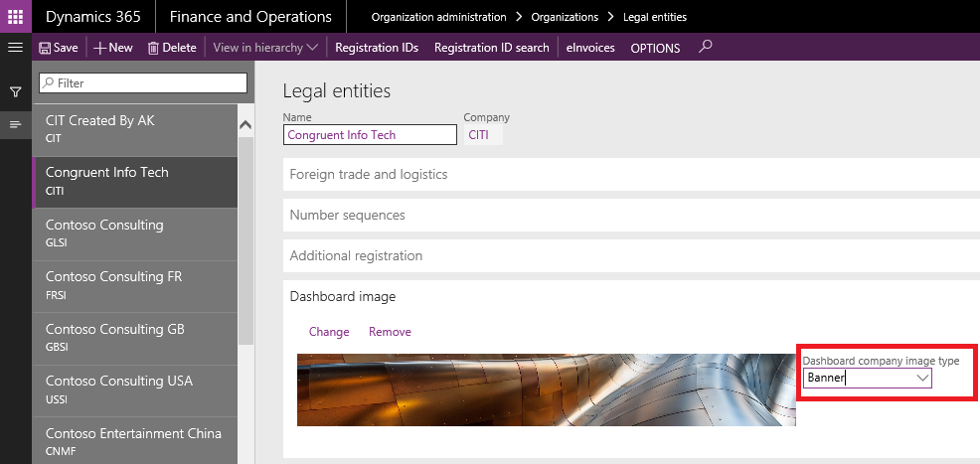Go to Organizations breadcrumb
This screenshot has width=980, height=464.
(565, 17)
